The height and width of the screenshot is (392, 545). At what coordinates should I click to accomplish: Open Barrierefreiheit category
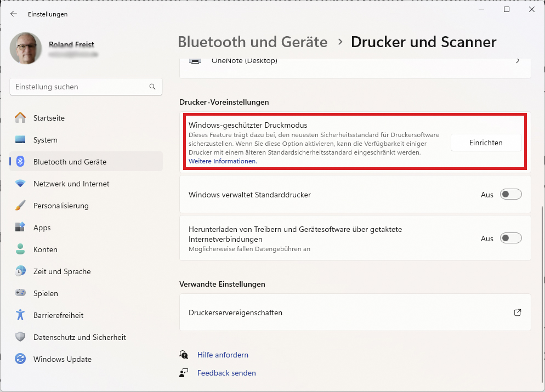point(86,315)
